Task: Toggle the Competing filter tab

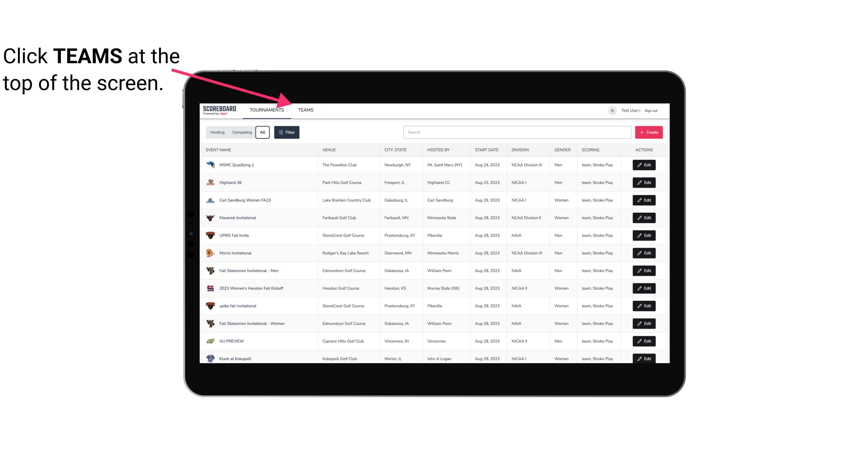Action: point(241,132)
